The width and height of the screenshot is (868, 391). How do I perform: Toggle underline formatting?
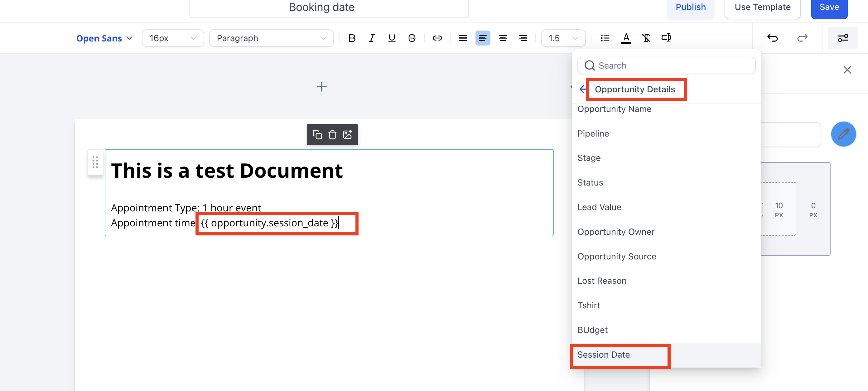tap(392, 38)
